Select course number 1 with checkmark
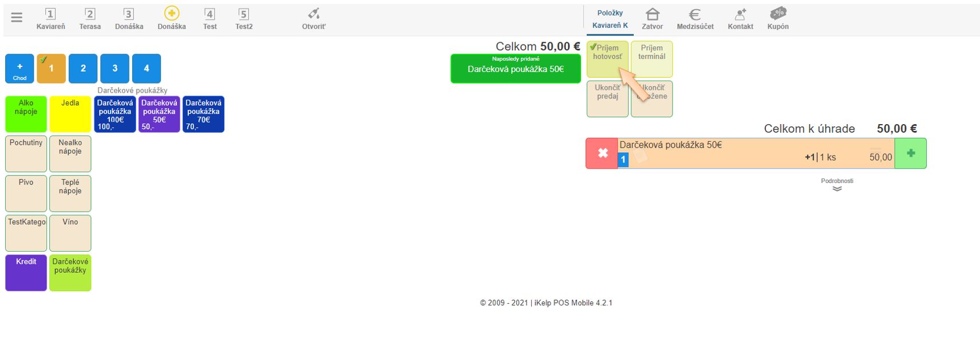The width and height of the screenshot is (980, 342). (x=51, y=69)
